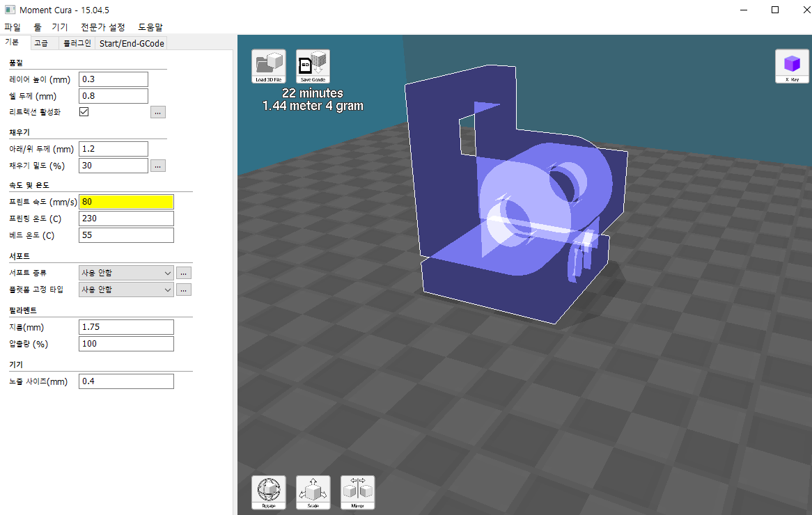
Task: Click the 레이어 높이 (mm) label
Action: click(40, 79)
